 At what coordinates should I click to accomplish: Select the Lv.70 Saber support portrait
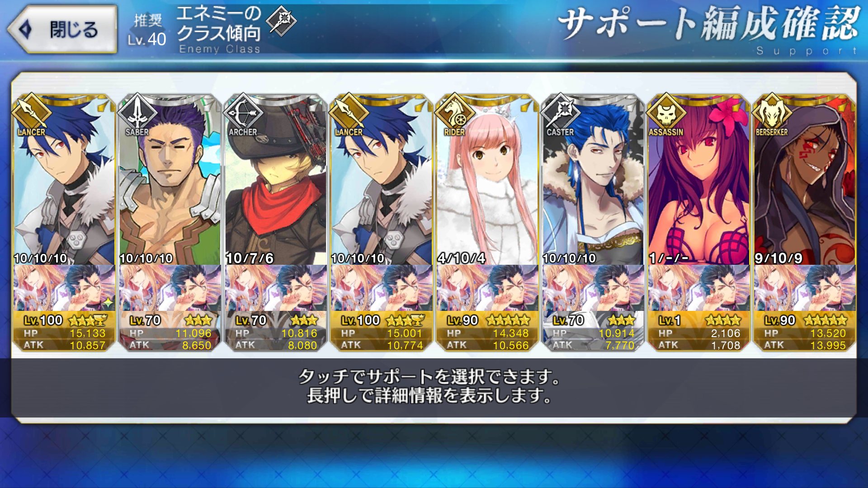click(x=170, y=181)
